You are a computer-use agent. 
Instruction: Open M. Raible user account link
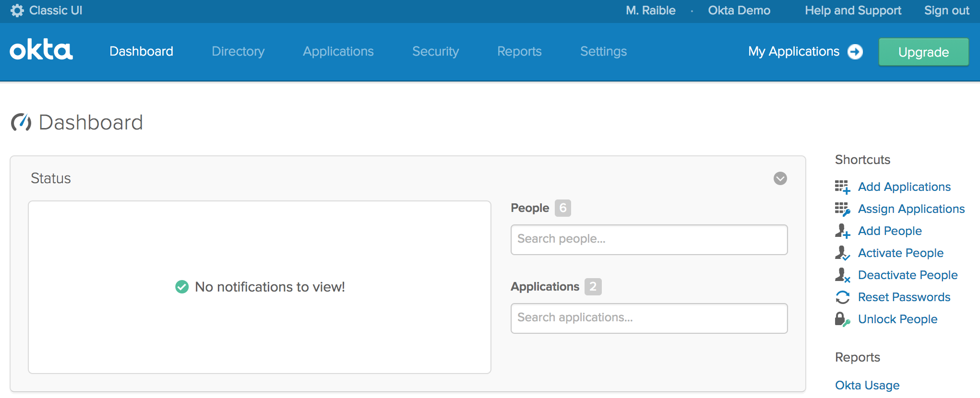coord(651,11)
